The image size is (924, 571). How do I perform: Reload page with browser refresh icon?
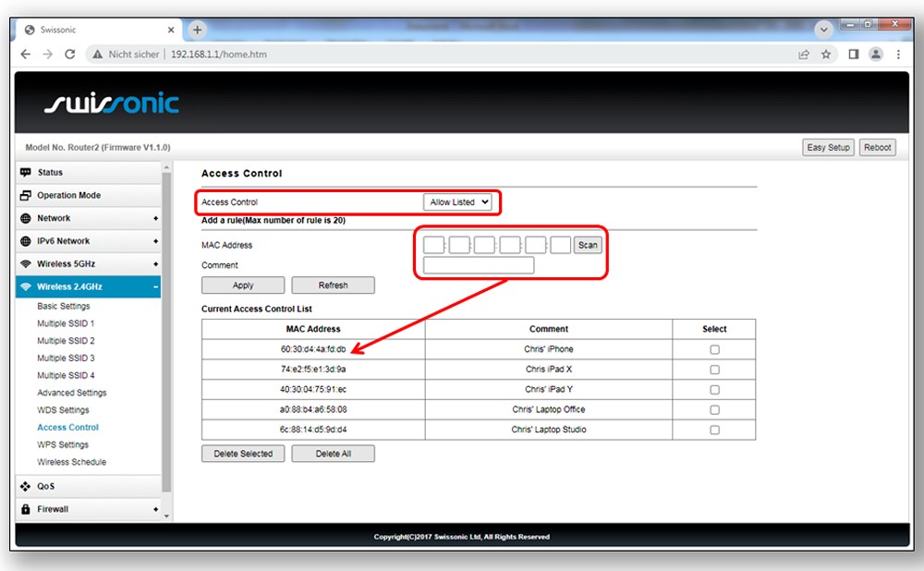pyautogui.click(x=70, y=55)
